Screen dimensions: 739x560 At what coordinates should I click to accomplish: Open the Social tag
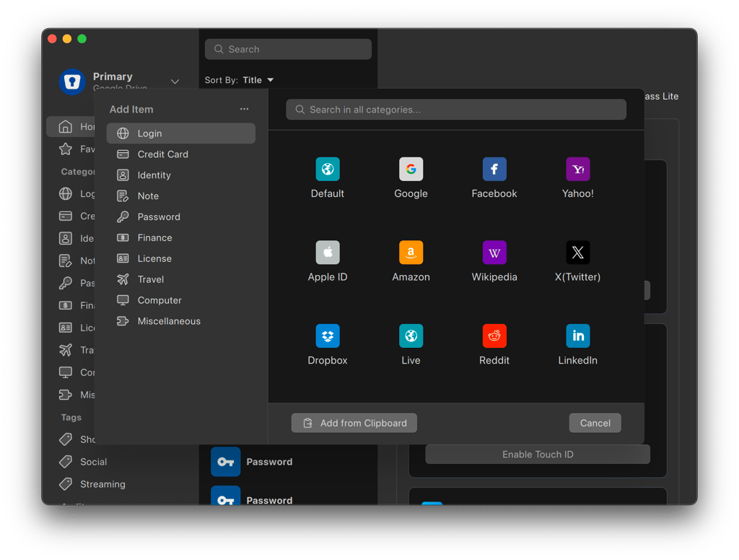click(93, 462)
